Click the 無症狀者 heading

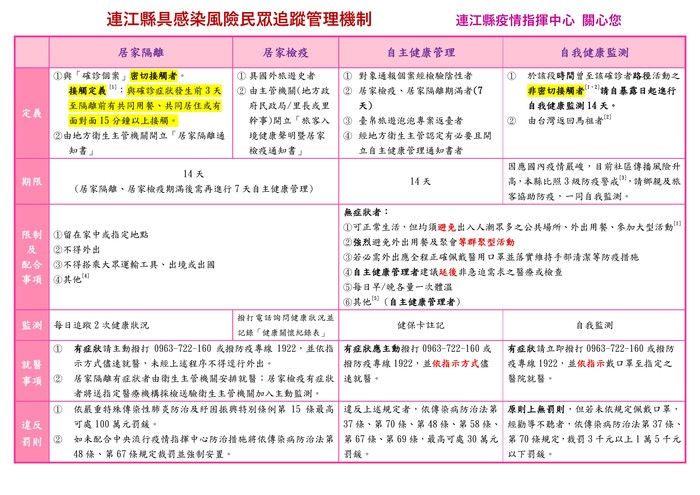(361, 213)
